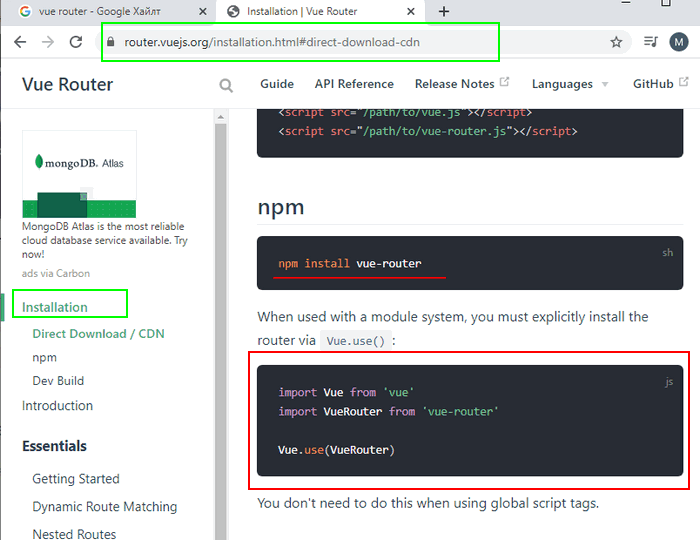
Task: Click the npm install vue-router command
Action: click(350, 264)
